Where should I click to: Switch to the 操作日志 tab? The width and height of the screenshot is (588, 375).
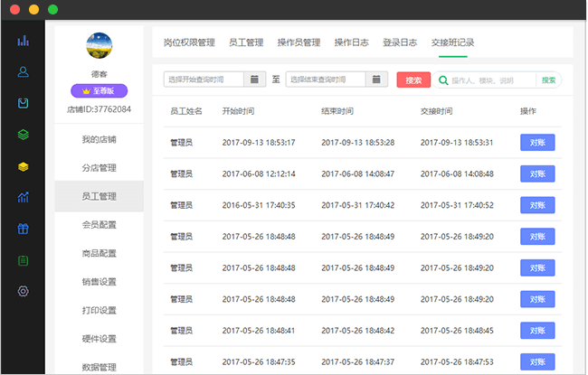click(x=351, y=42)
